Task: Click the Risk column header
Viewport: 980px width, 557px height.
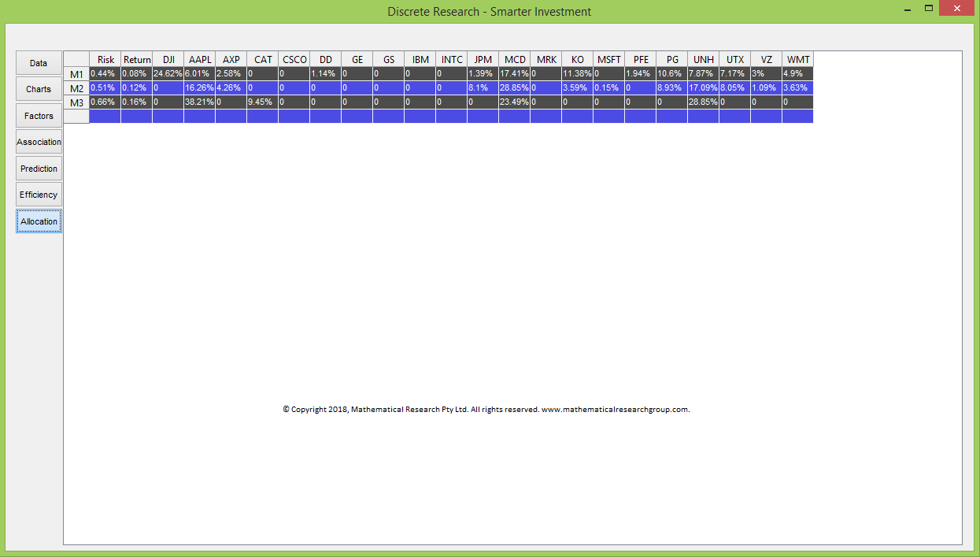Action: (105, 60)
